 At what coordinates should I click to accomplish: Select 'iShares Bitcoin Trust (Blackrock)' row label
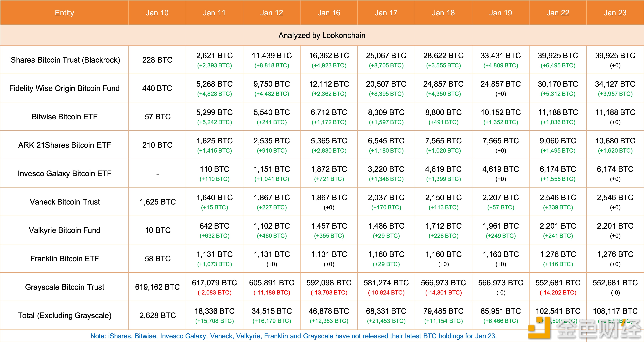64,60
